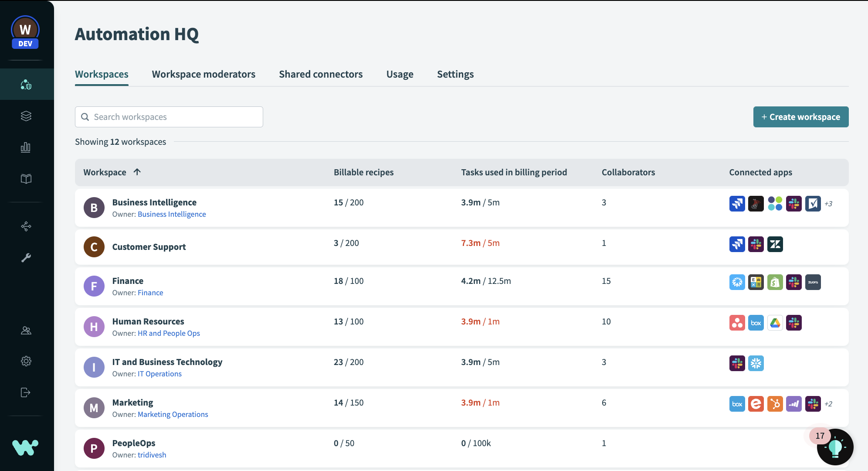The height and width of the screenshot is (471, 868).
Task: Click the logout icon in sidebar
Action: coord(26,392)
